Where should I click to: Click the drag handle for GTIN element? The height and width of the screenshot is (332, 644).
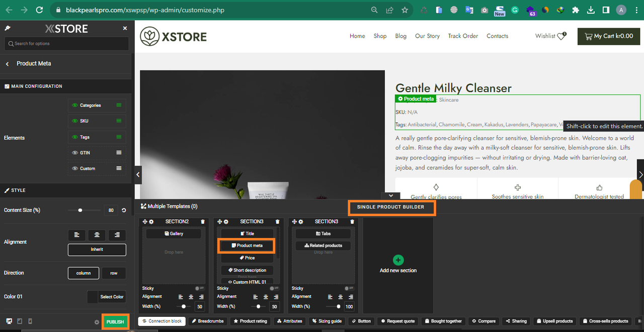(119, 153)
